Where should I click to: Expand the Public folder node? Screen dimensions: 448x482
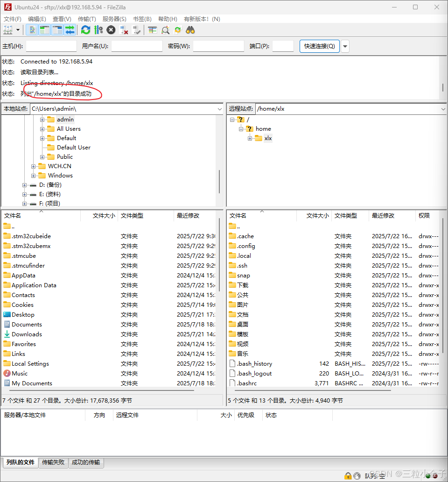click(x=42, y=157)
